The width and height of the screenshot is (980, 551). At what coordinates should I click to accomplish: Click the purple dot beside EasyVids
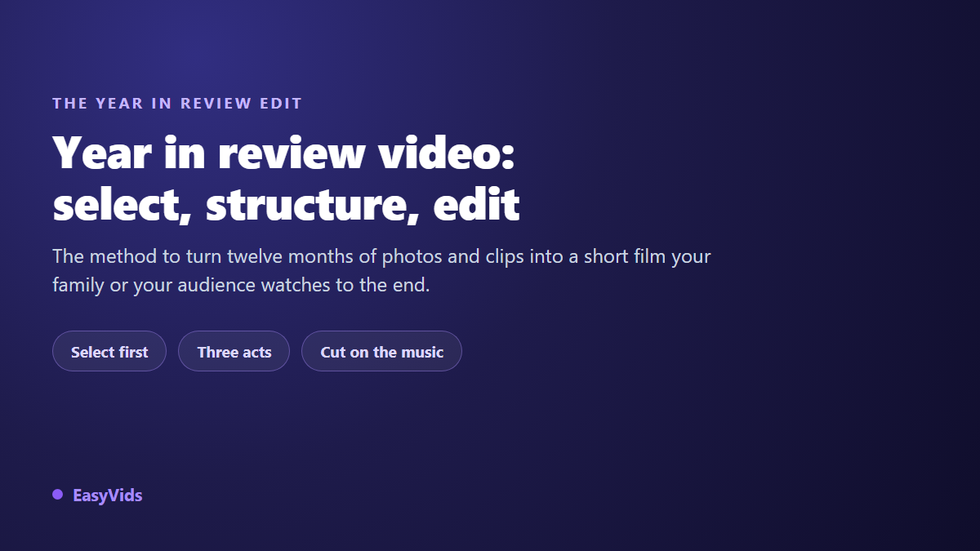[x=57, y=494]
